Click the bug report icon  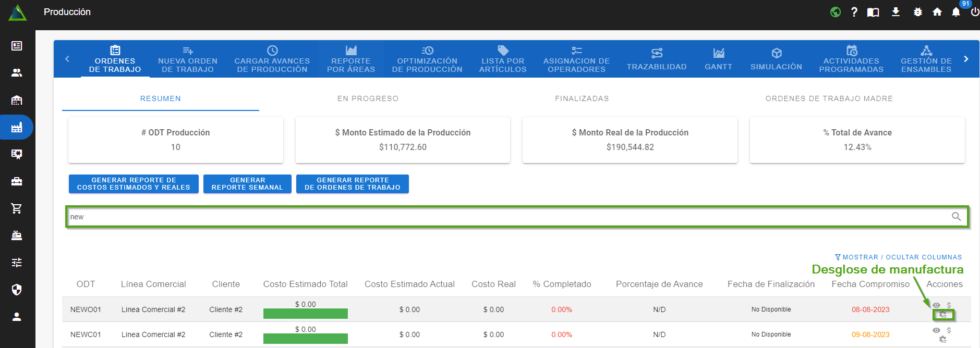coord(917,12)
